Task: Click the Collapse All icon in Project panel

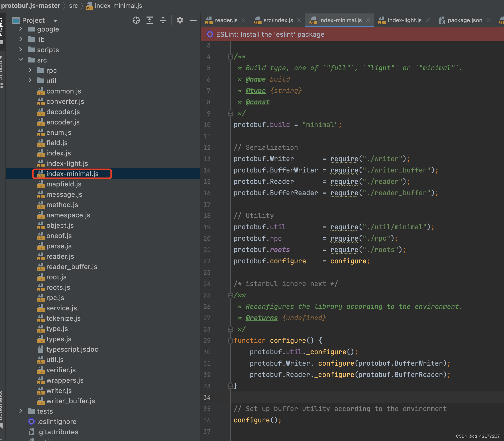Action: pos(163,20)
